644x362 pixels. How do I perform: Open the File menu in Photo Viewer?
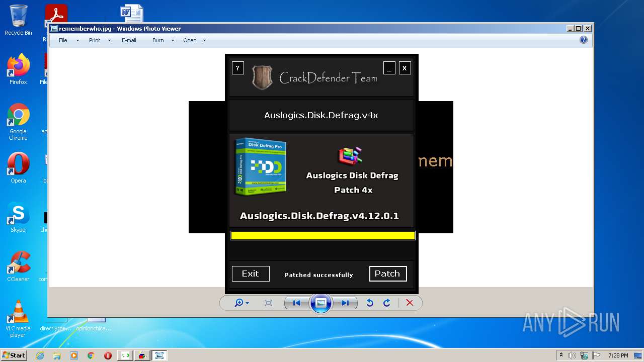tap(63, 40)
